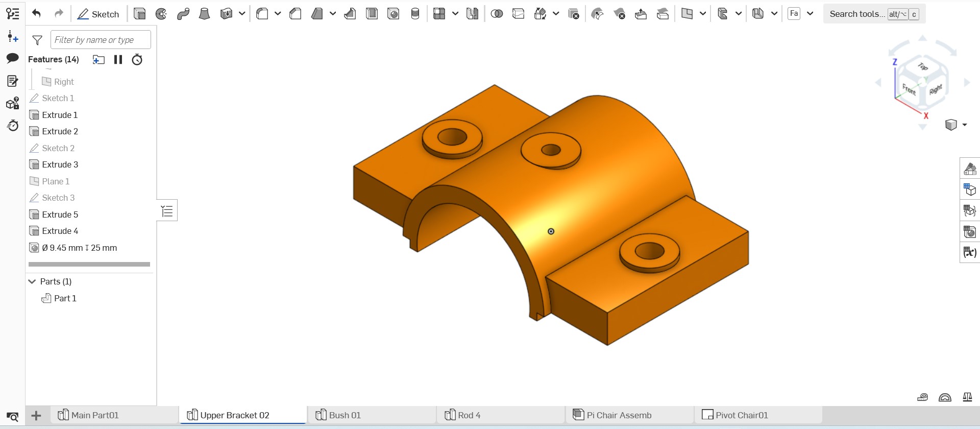
Task: Click the Filter by name or type field
Action: [x=101, y=40]
